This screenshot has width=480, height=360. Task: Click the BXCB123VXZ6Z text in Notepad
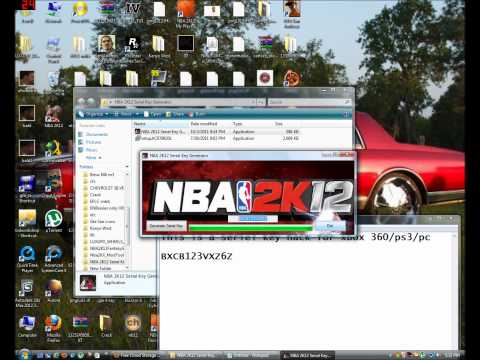point(196,256)
